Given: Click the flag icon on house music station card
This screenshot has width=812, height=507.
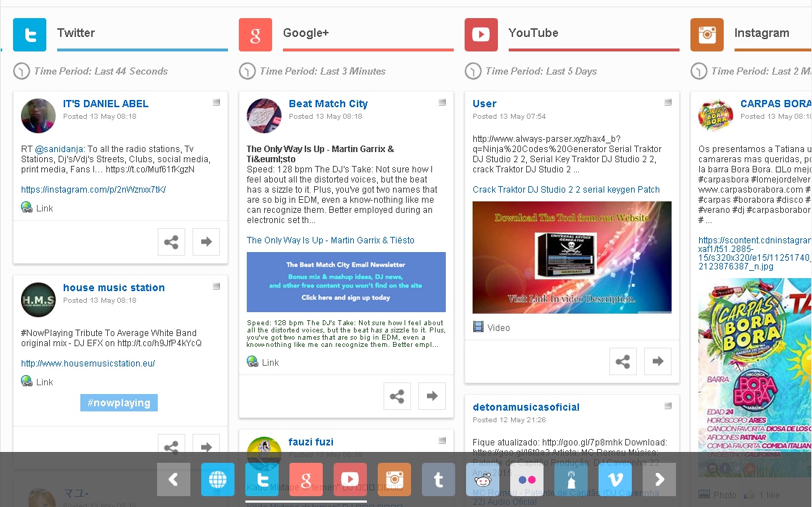Looking at the screenshot, I should coord(216,286).
